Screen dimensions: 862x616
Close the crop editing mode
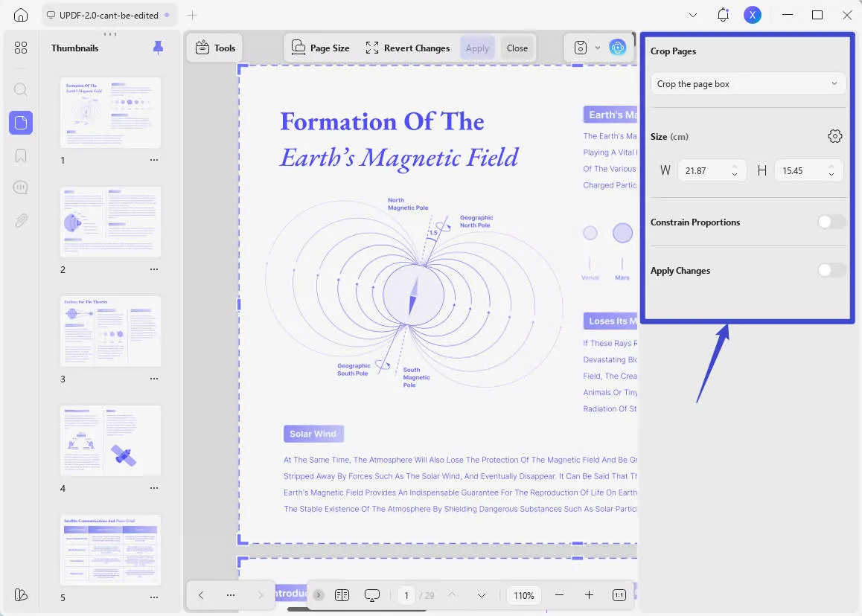(x=517, y=47)
